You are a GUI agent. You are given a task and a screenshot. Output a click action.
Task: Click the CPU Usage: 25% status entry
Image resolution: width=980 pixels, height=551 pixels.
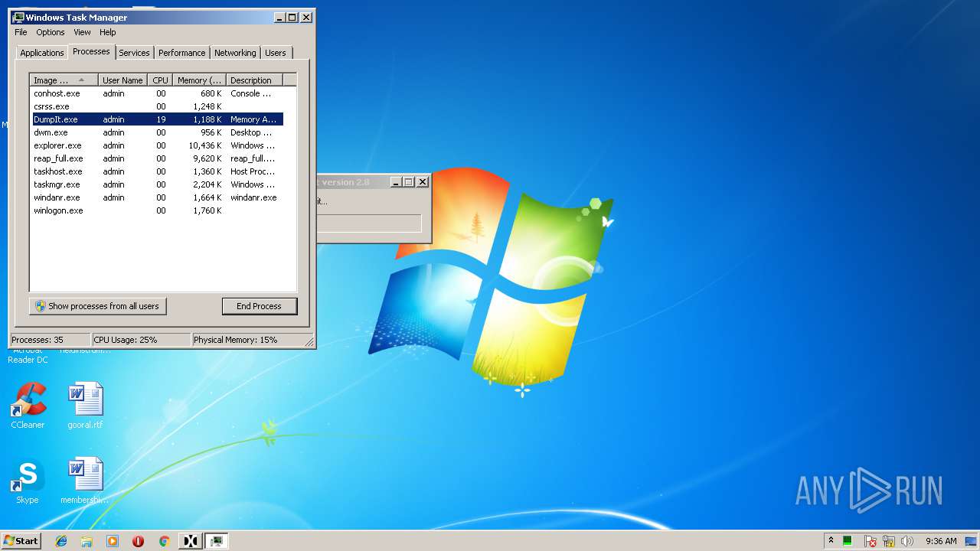[x=141, y=340]
